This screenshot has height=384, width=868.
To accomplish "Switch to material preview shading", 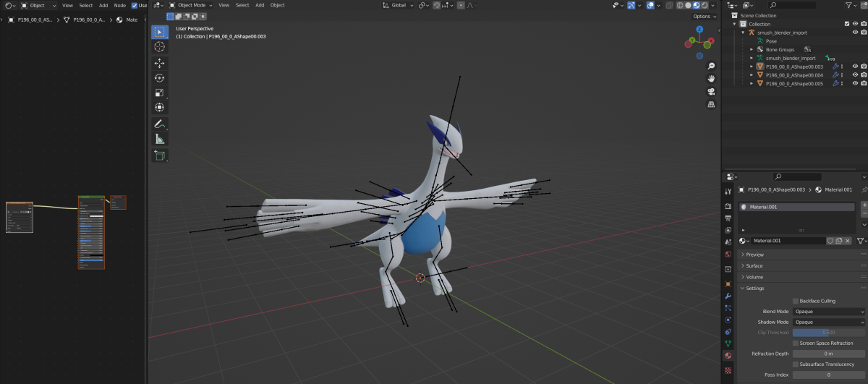I will tap(696, 5).
